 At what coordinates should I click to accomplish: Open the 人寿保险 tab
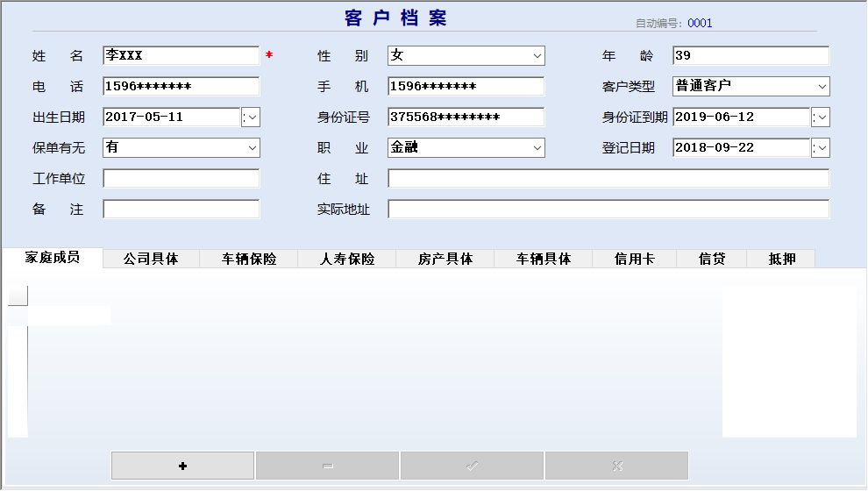(347, 259)
